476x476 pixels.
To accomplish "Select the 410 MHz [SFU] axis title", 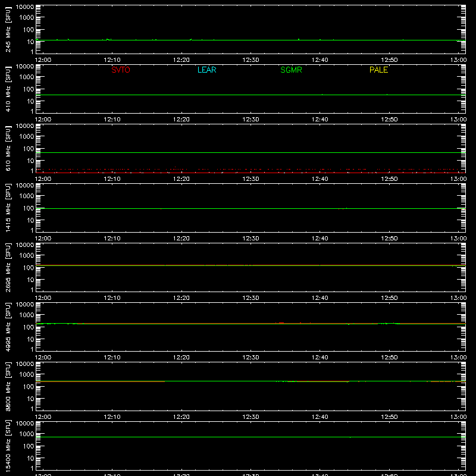I will 8,89.
